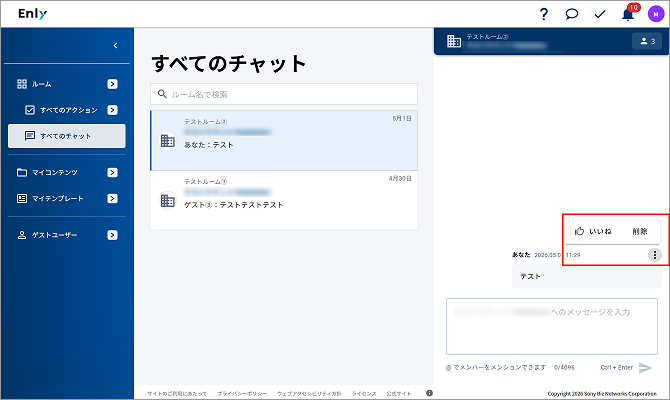Image resolution: width=670 pixels, height=400 pixels.
Task: Expand the ルーム arrow in sidebar
Action: pos(112,84)
